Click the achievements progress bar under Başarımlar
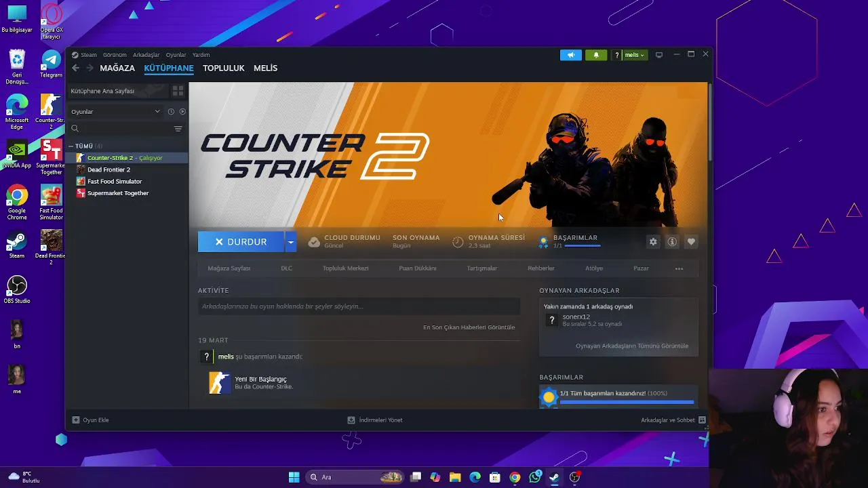 coord(627,402)
